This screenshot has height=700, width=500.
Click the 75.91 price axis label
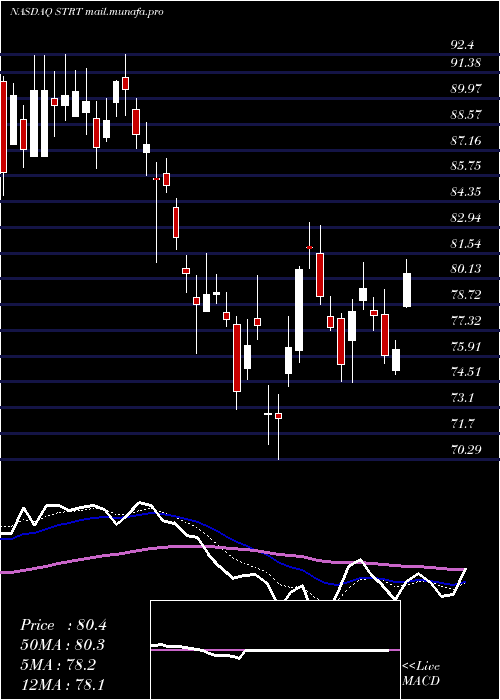[466, 346]
